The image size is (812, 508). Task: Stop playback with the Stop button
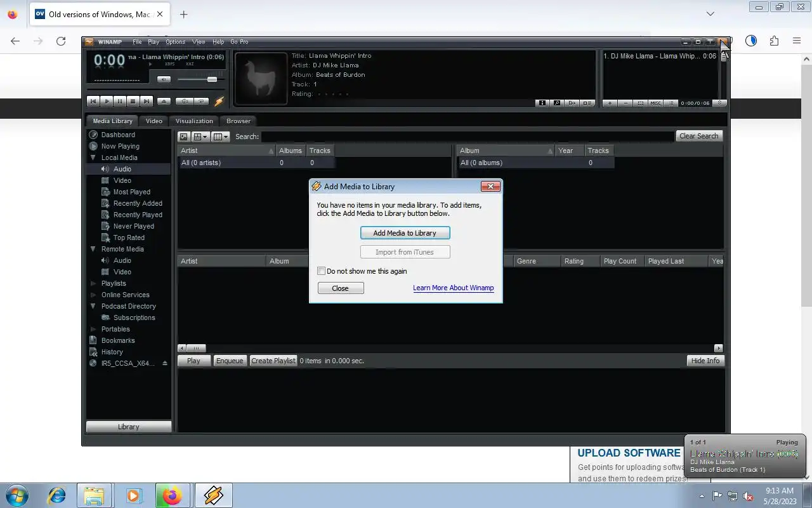click(x=133, y=101)
